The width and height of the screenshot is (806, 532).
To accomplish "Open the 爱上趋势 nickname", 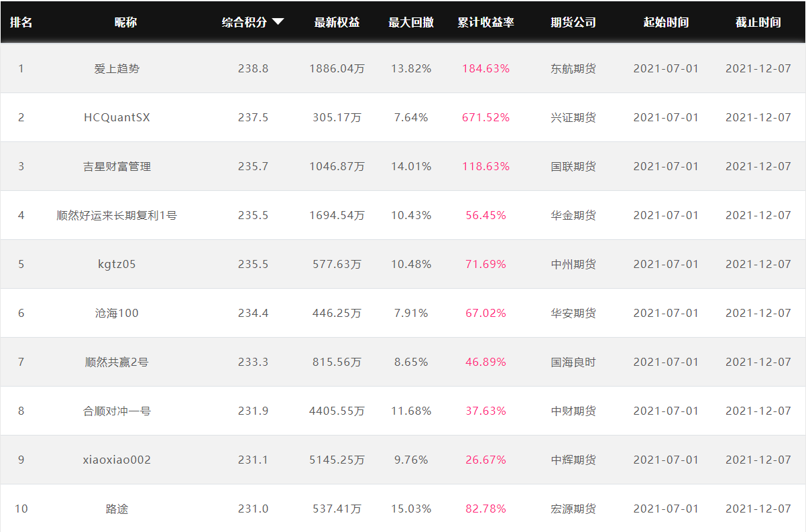I will pyautogui.click(x=117, y=68).
